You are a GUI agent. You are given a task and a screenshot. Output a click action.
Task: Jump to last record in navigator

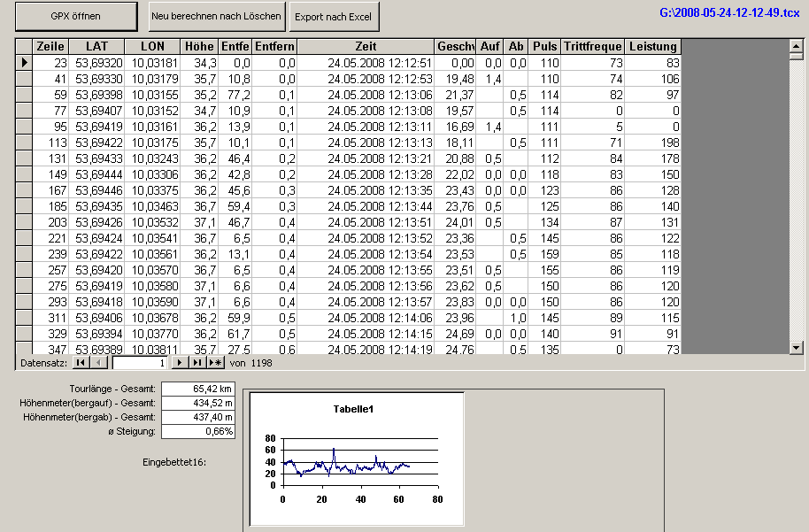point(197,363)
